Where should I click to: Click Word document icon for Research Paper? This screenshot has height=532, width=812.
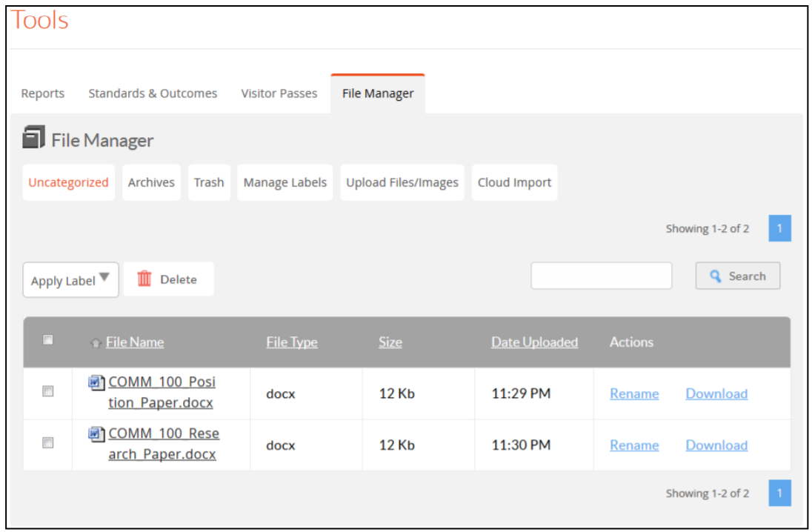coord(96,433)
